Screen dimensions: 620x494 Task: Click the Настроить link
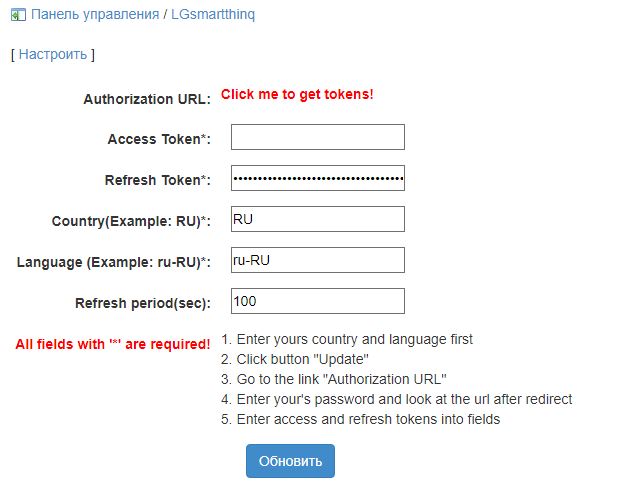coord(53,54)
